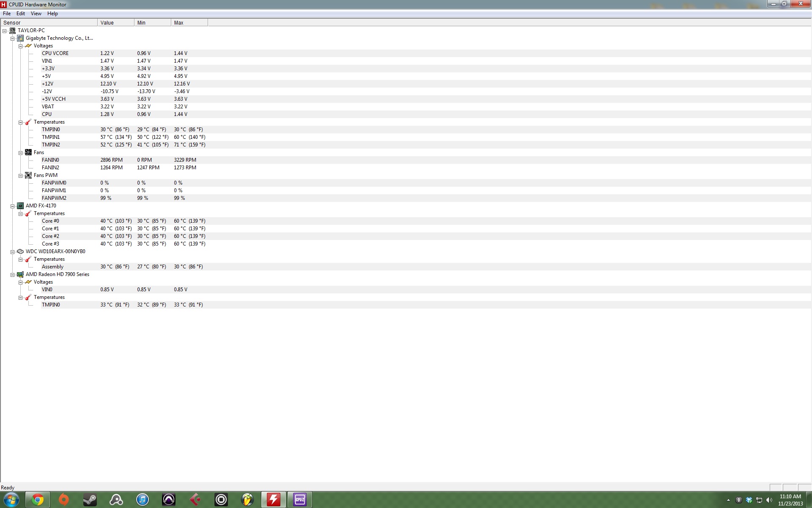The width and height of the screenshot is (812, 508).
Task: Click the Gigabyte Temperatures thermometer icon
Action: point(28,122)
